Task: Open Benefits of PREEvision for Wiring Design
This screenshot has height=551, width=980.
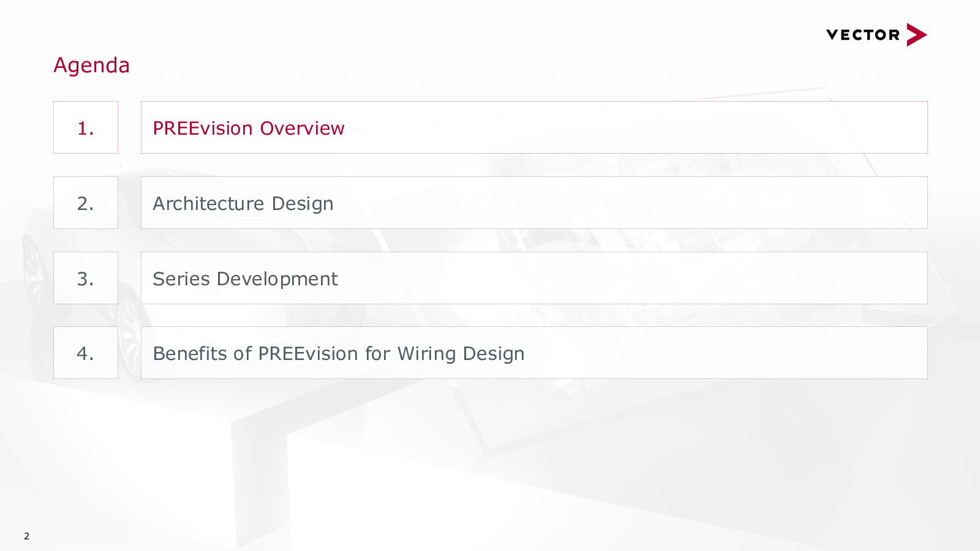Action: point(534,353)
